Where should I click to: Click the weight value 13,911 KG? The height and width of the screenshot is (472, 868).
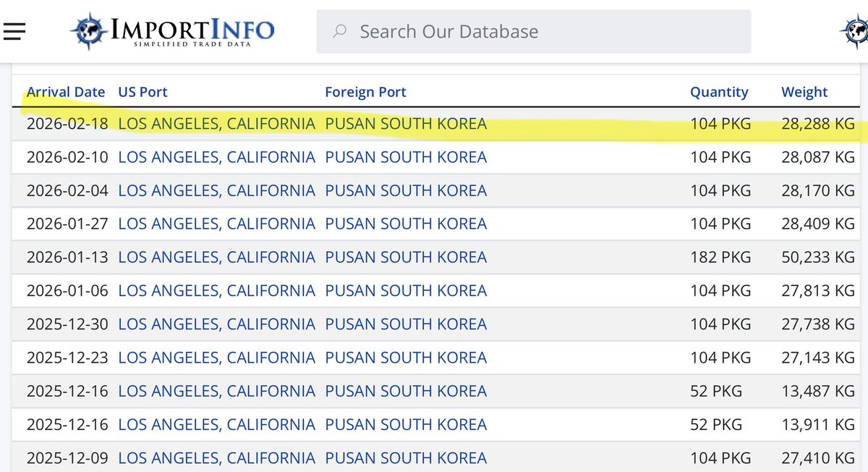[x=818, y=424]
